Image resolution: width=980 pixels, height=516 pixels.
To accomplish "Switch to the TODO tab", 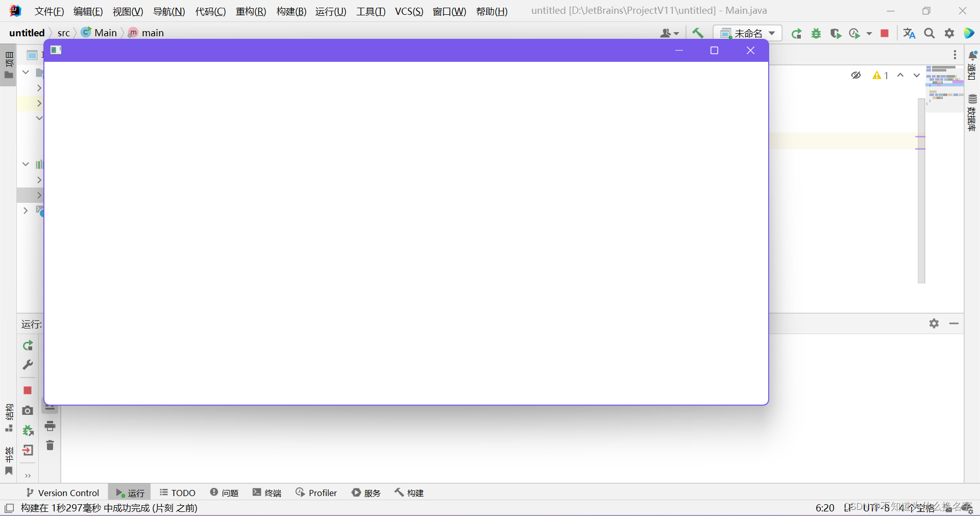I will click(177, 492).
